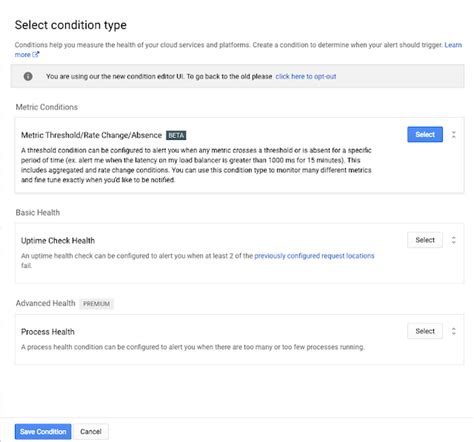
Task: Click the info icon in the notice banner
Action: [28, 76]
